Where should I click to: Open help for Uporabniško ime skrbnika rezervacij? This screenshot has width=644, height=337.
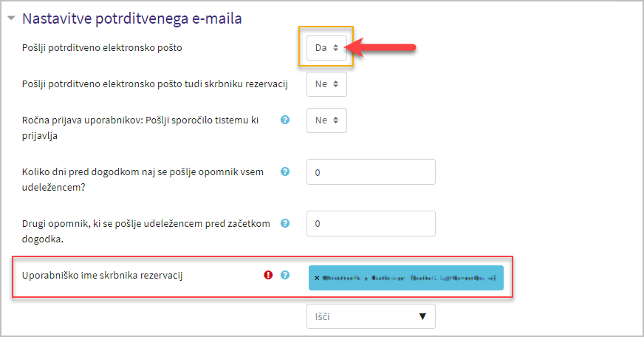pyautogui.click(x=284, y=275)
